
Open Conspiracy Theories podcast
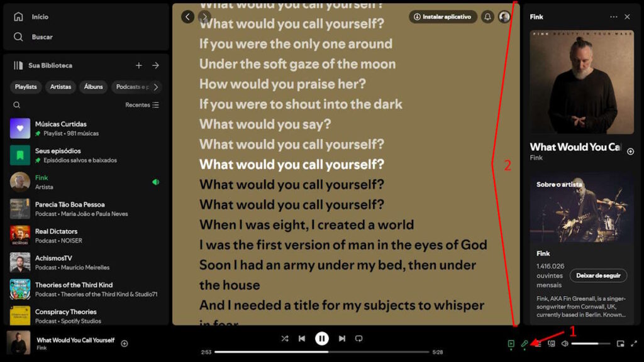point(84,316)
